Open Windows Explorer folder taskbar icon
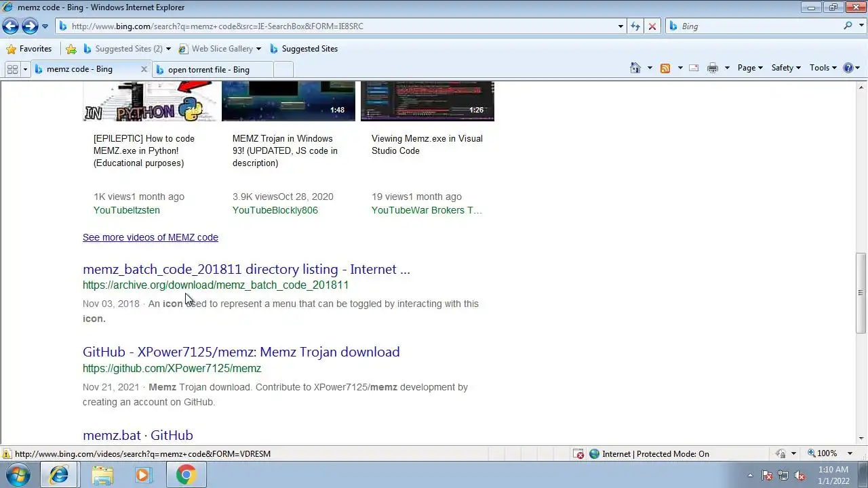 [x=102, y=475]
